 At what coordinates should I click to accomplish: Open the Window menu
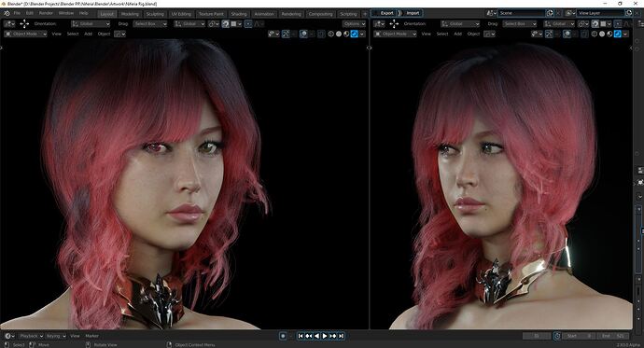point(65,13)
